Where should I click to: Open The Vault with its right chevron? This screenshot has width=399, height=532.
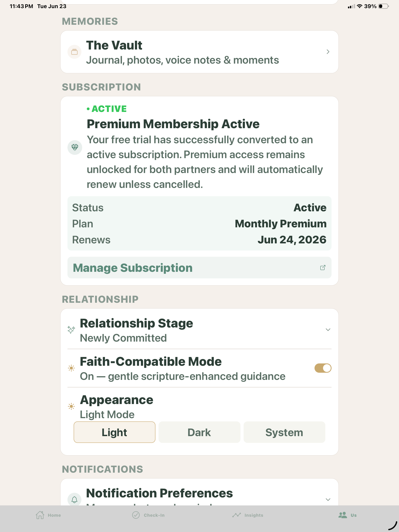pos(328,52)
